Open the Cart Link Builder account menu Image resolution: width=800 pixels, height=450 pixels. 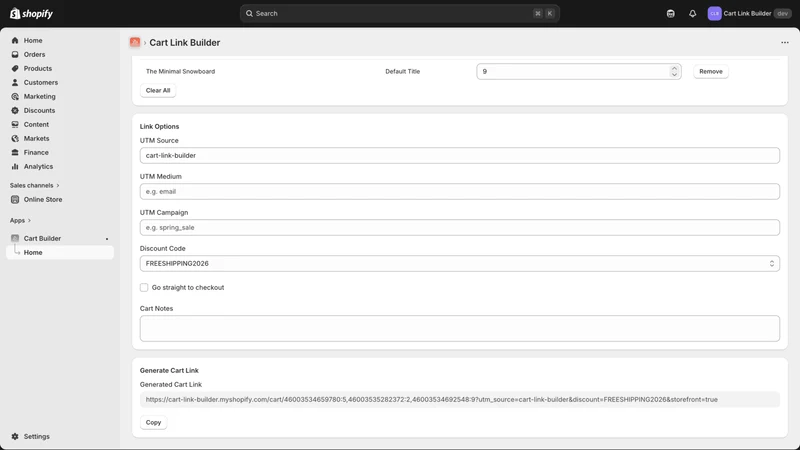click(x=749, y=14)
